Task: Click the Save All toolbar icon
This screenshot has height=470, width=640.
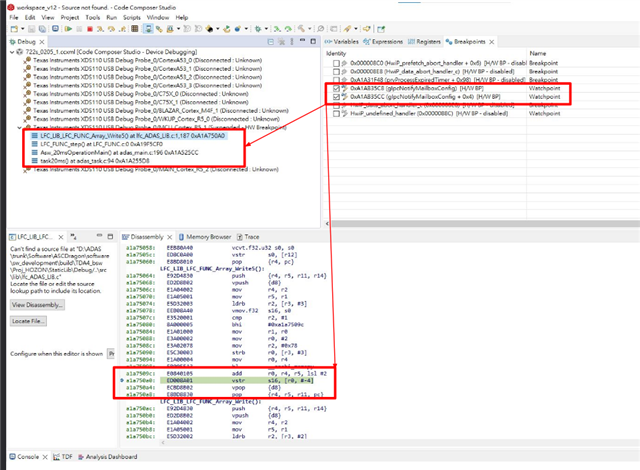Action: tap(42, 29)
